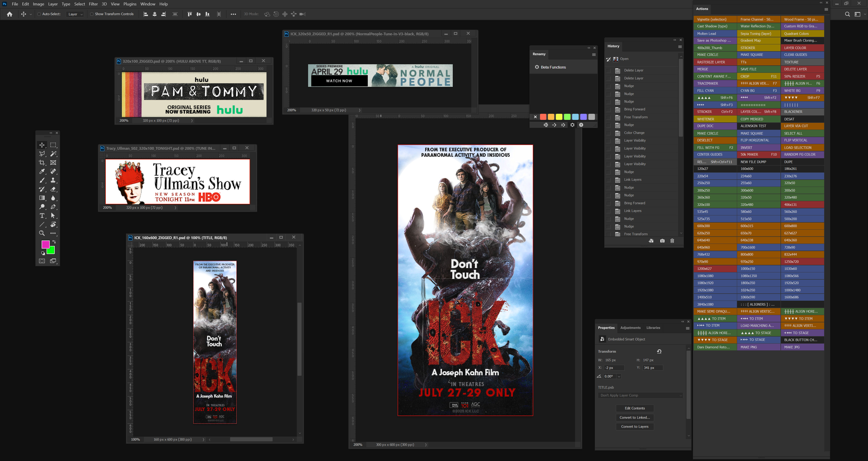Click the Home icon in options bar
868x461 pixels.
click(x=9, y=14)
